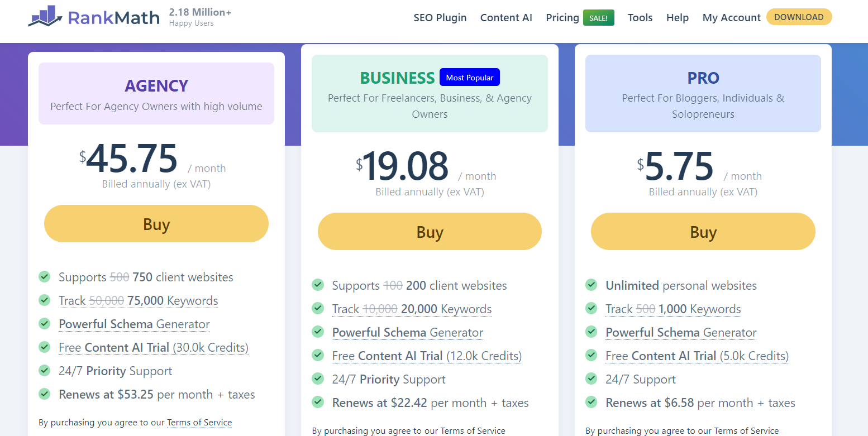Click checkmark beside 'Track 20,000 Keywords'

[318, 308]
